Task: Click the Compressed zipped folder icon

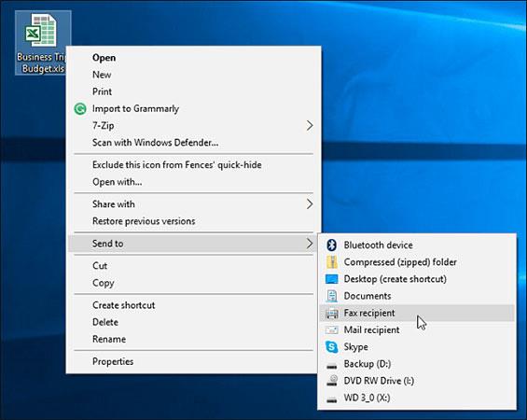Action: coord(332,262)
